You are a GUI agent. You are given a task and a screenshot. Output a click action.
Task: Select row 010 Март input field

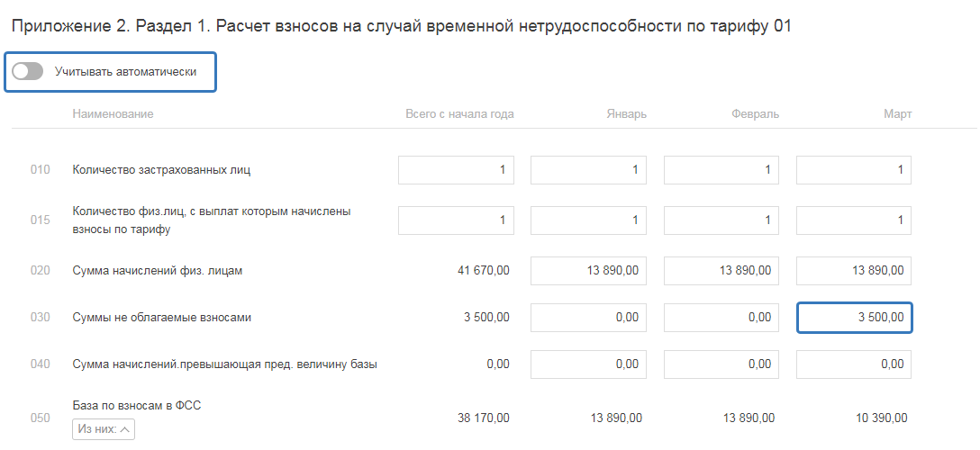pyautogui.click(x=854, y=170)
